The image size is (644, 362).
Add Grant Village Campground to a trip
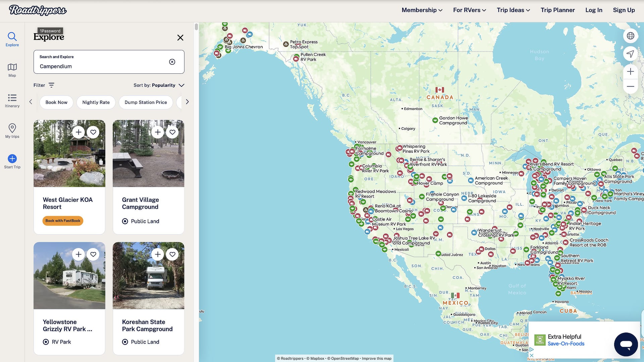[x=158, y=132]
